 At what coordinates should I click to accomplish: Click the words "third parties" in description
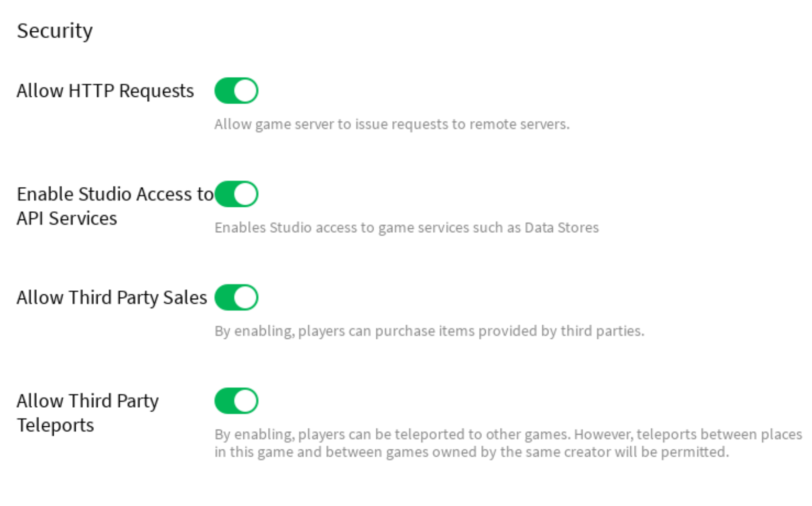pyautogui.click(x=602, y=331)
